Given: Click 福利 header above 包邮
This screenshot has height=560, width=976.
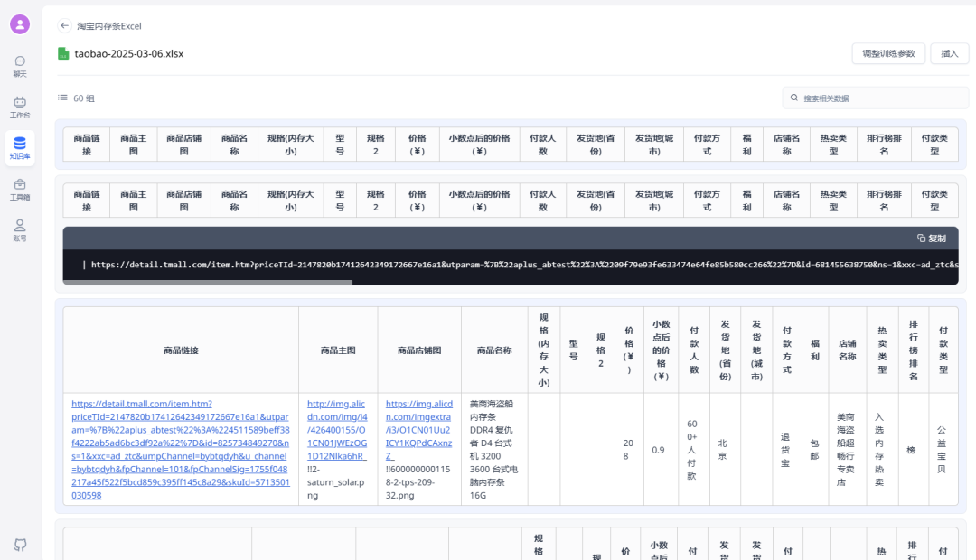Looking at the screenshot, I should [815, 350].
